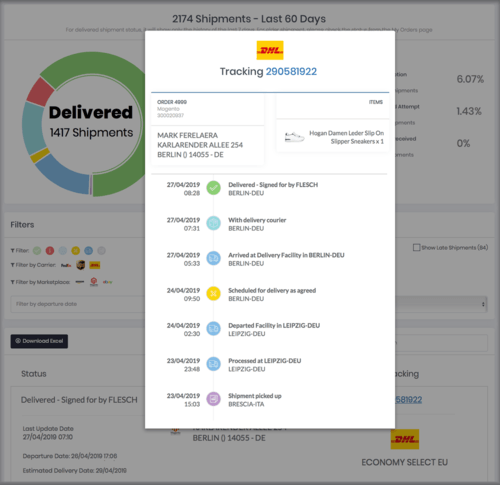Viewport: 500px width, 485px height.
Task: Filter by Amazon marketplace logo
Action: [80, 282]
